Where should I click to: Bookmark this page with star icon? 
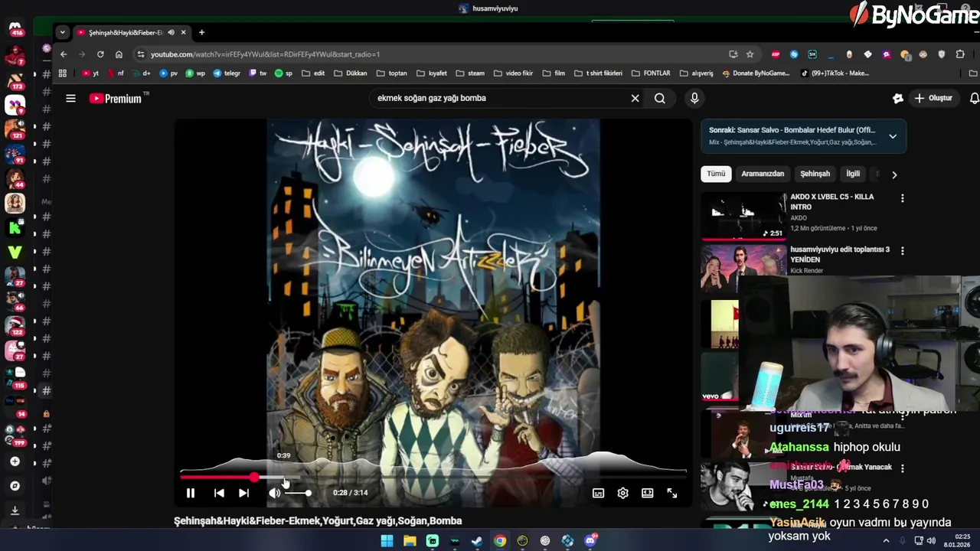pyautogui.click(x=750, y=54)
